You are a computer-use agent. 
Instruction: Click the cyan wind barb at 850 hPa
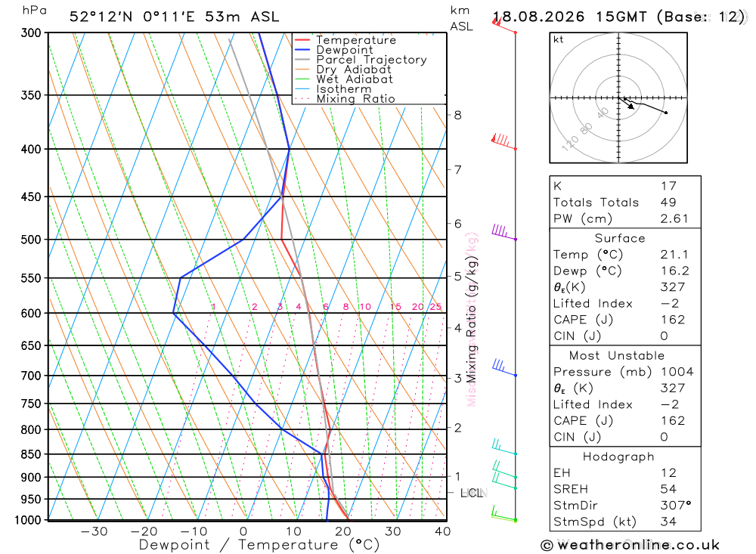click(x=504, y=447)
